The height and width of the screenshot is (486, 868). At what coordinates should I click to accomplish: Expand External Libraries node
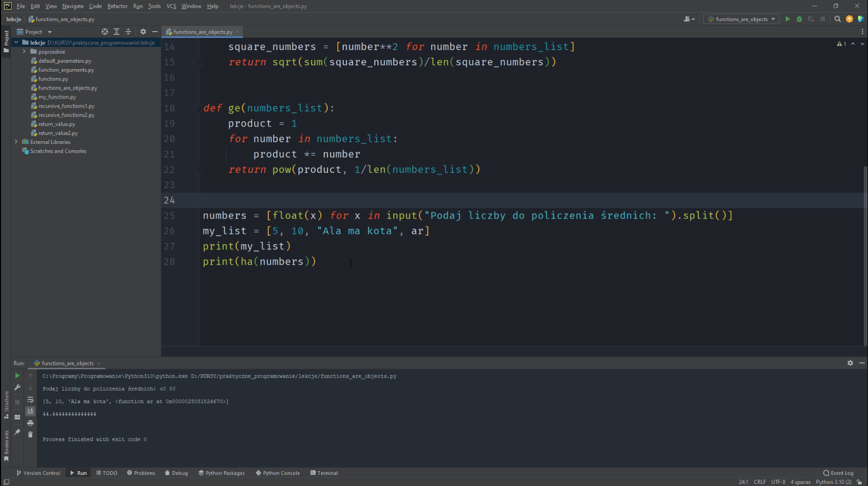(16, 142)
